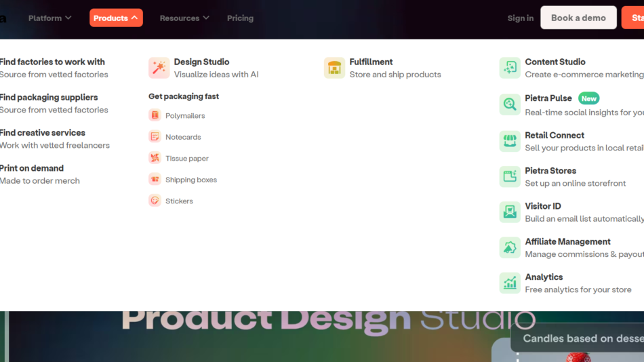The image size is (644, 362).
Task: Click the Affiliate Management icon
Action: tap(510, 247)
